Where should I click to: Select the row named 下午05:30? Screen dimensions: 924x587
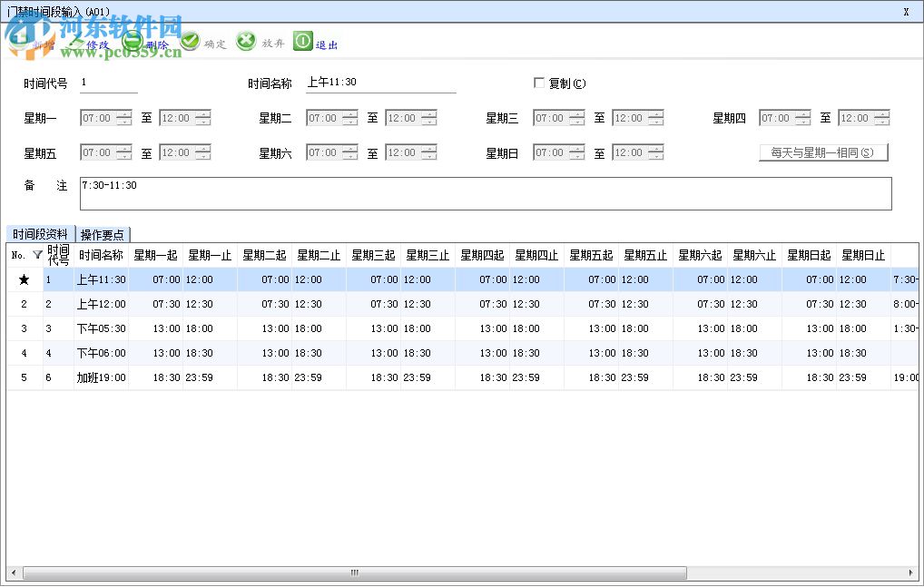click(463, 328)
